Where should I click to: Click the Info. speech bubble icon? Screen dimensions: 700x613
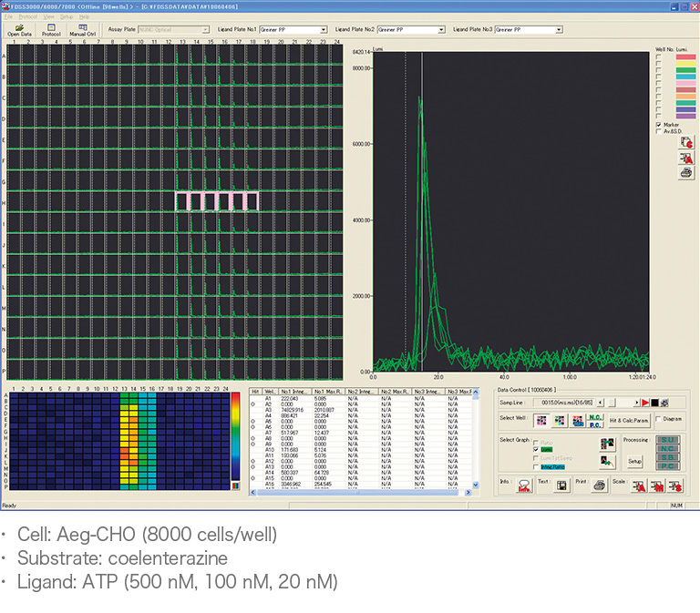click(524, 485)
